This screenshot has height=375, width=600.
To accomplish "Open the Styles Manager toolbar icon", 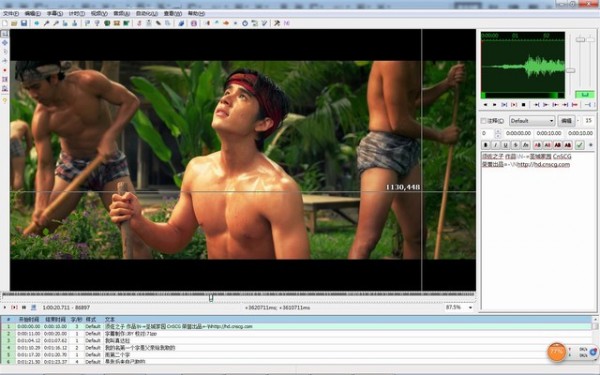I will coord(139,23).
